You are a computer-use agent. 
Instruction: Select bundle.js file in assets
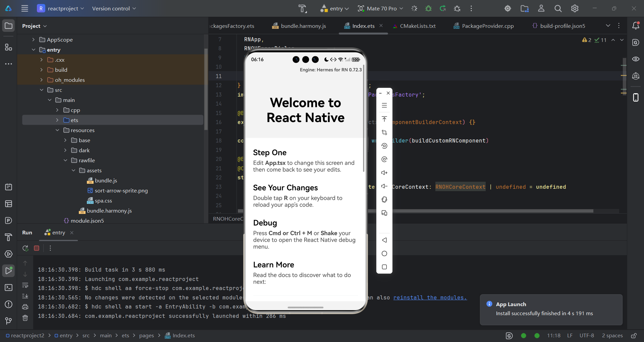point(102,180)
